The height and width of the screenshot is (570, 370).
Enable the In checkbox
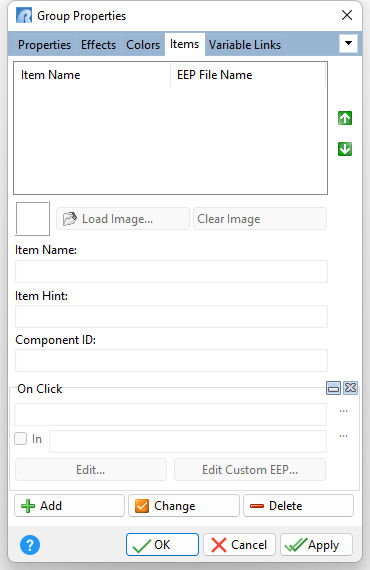pyautogui.click(x=20, y=438)
